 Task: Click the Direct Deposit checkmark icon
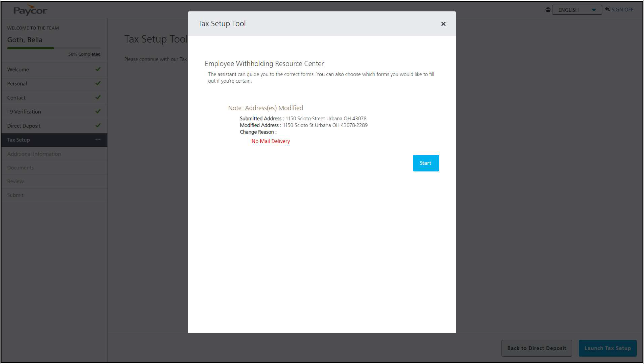(x=98, y=125)
